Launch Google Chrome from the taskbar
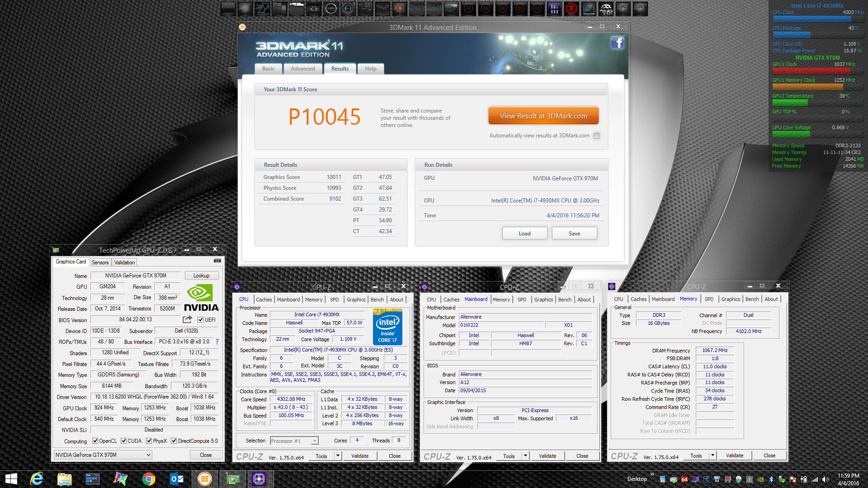Viewport: 868px width, 488px height. coord(148,479)
